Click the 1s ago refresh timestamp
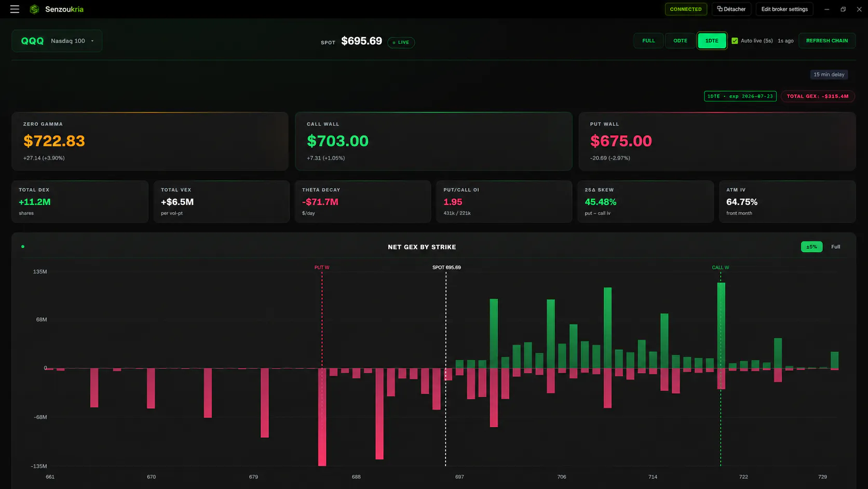Screen dimensions: 868x489 (x=785, y=41)
